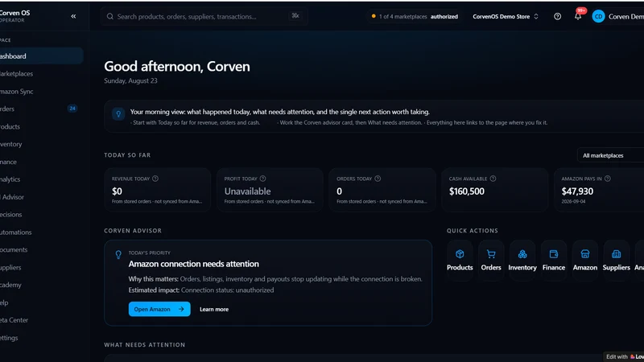Click the search magnifier icon
644x362 pixels.
110,16
